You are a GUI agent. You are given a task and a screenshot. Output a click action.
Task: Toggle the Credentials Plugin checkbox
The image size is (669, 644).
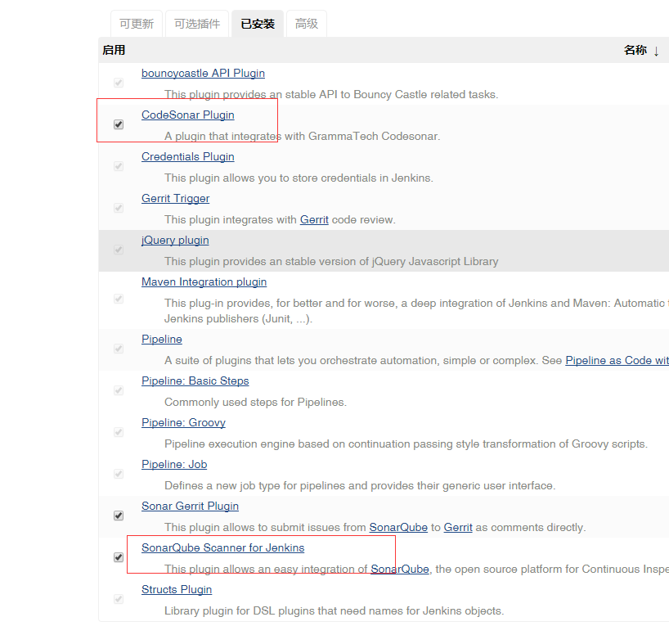coord(119,166)
